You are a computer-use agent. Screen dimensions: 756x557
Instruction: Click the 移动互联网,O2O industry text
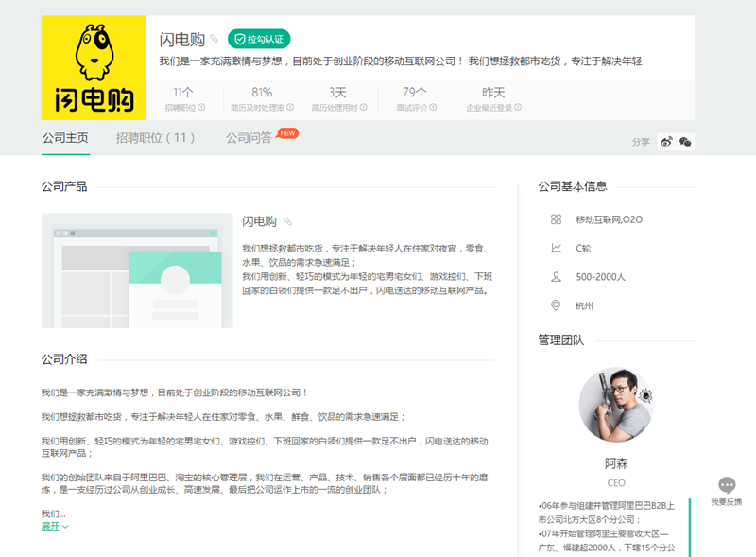609,219
